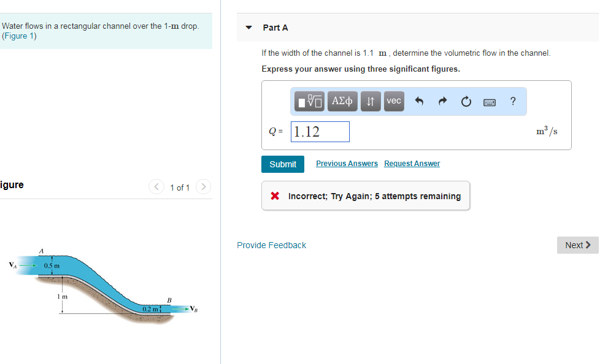Submit the answer

pyautogui.click(x=283, y=164)
